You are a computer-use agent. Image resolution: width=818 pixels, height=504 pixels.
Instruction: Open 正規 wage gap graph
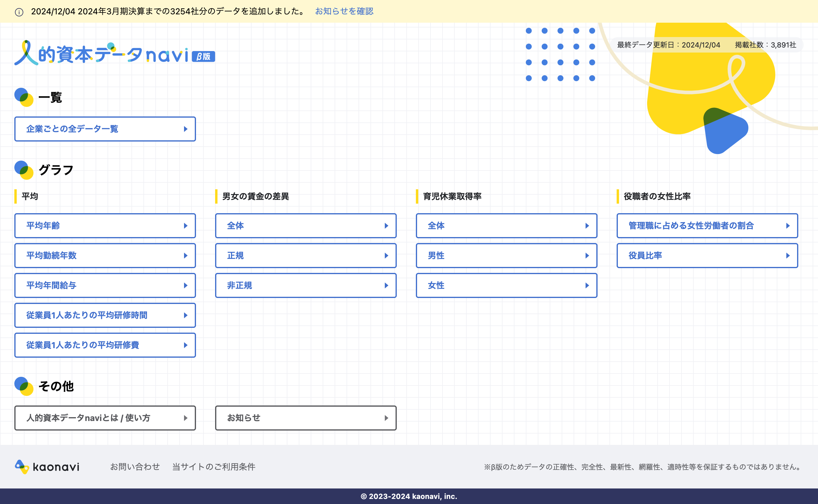tap(306, 256)
